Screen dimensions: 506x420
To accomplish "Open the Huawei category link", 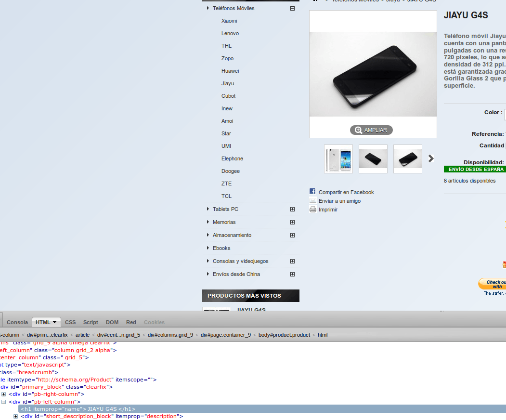I will click(230, 71).
